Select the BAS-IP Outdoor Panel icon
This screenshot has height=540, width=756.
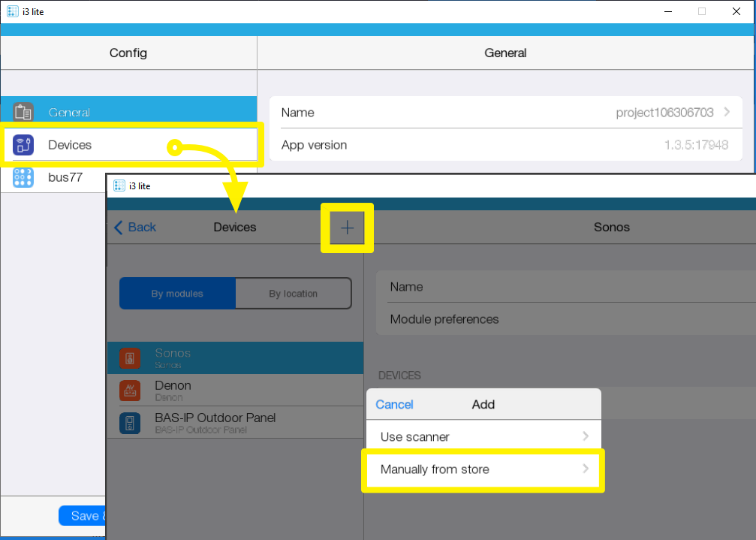click(129, 423)
